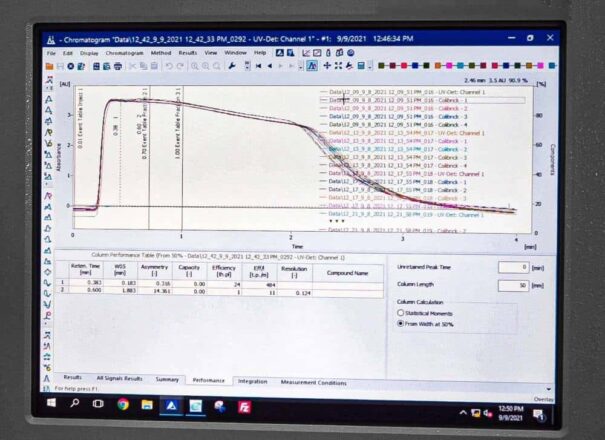Open the File menu
This screenshot has height=440, width=605.
51,53
